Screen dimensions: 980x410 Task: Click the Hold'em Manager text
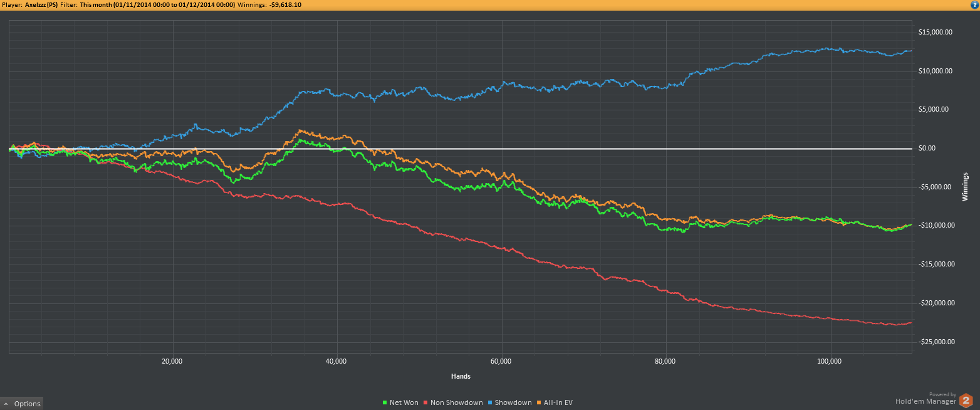coord(925,401)
